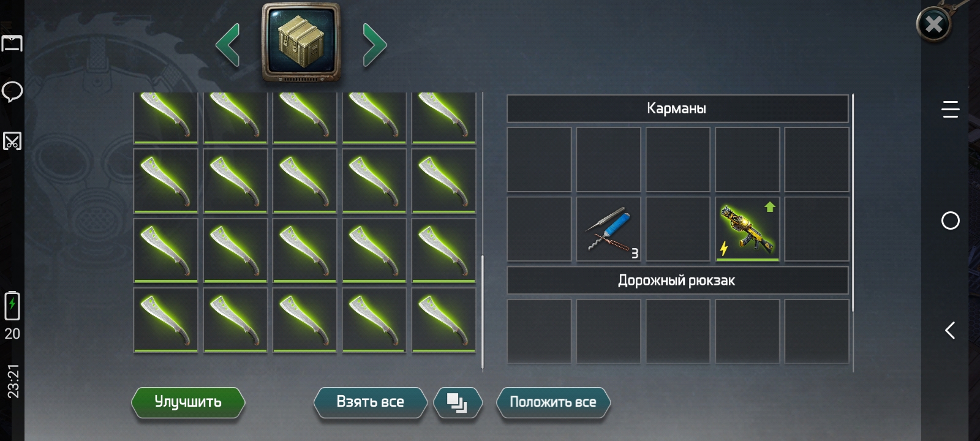Tap the Android back arrow
Screen dimensions: 980x441
click(x=950, y=331)
